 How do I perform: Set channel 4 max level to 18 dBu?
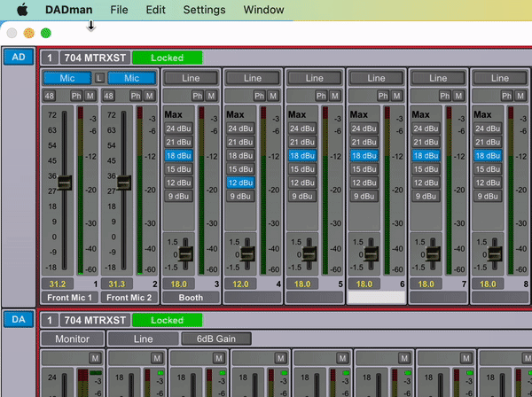coord(240,156)
